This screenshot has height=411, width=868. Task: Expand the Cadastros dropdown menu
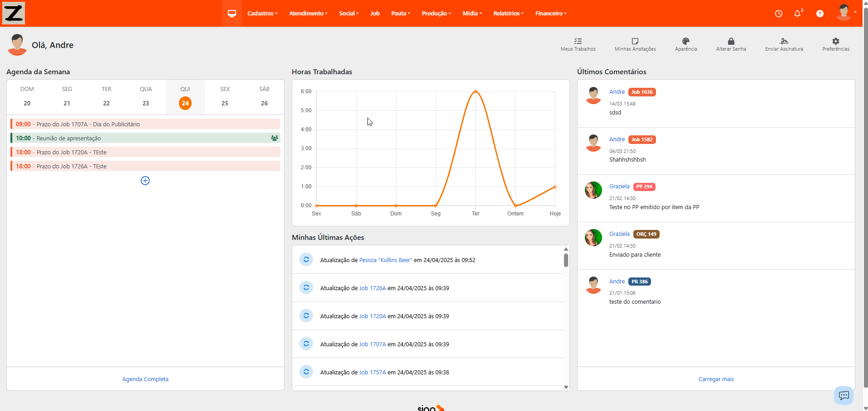tap(262, 14)
